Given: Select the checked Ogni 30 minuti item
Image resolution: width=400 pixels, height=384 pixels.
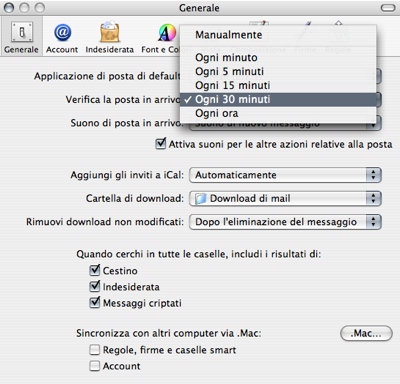Looking at the screenshot, I should point(278,99).
